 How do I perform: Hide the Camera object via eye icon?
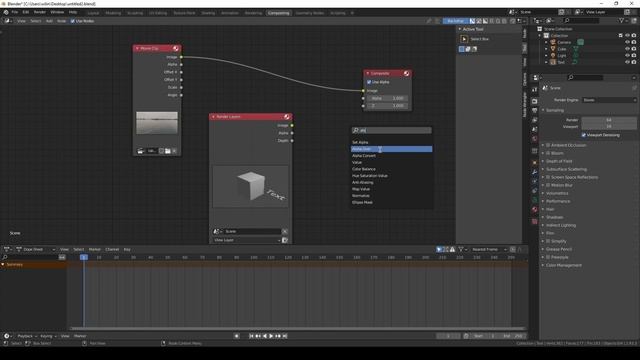tap(627, 42)
